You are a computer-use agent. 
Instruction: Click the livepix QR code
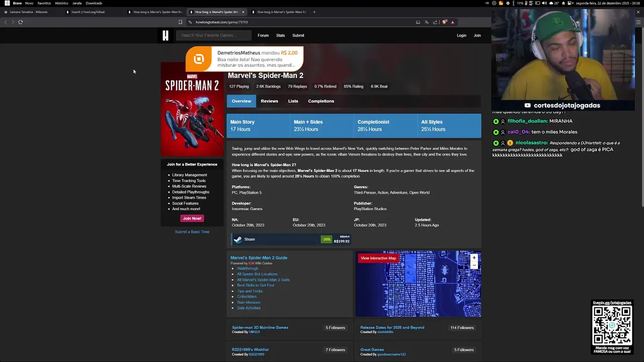tap(612, 324)
